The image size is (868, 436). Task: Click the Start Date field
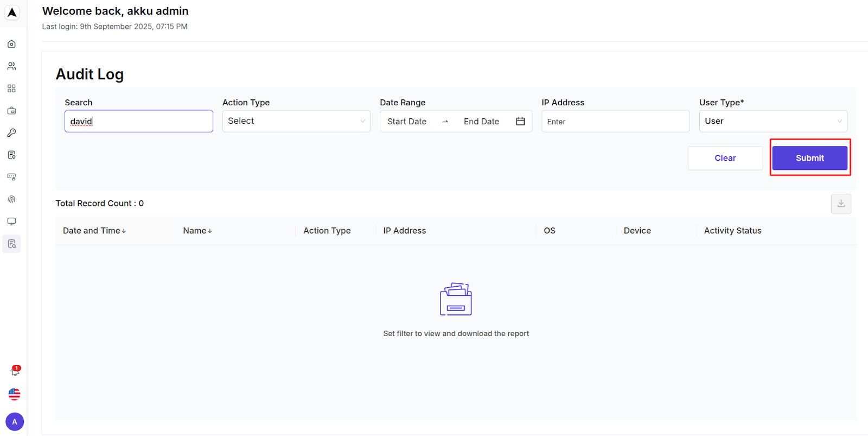click(407, 122)
